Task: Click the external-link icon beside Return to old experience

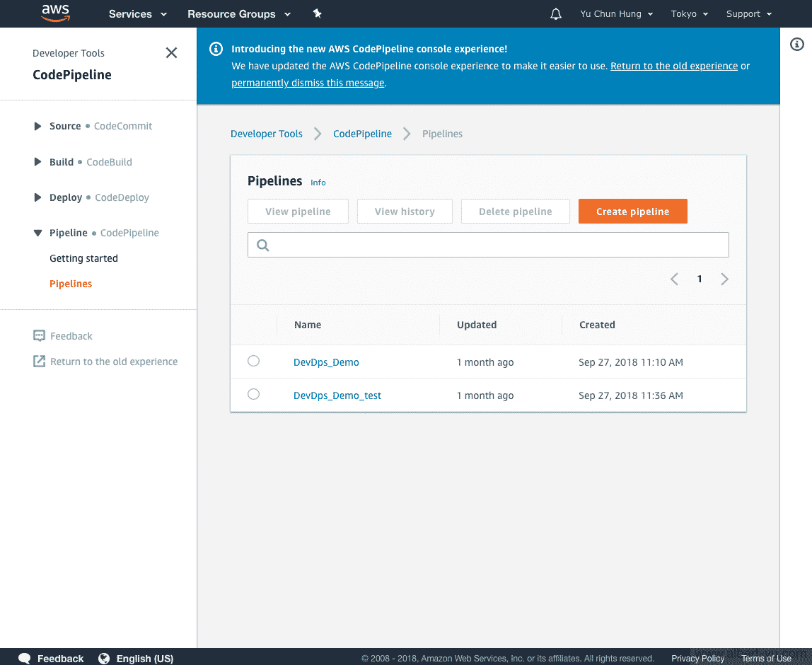Action: (x=39, y=362)
